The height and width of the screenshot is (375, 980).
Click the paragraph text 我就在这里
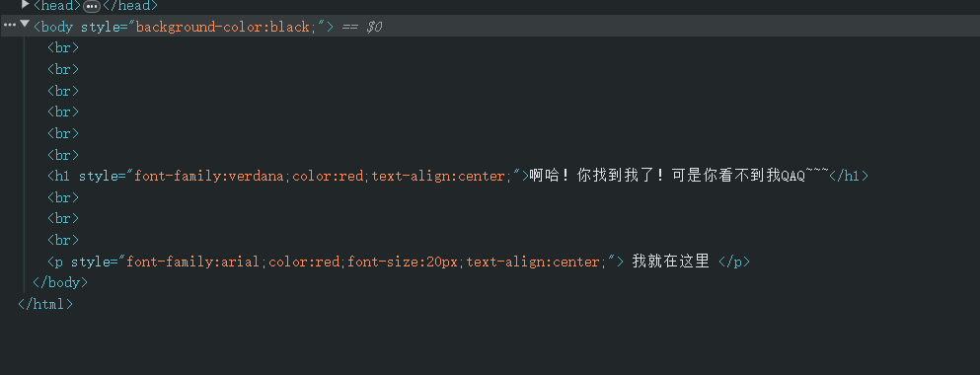pyautogui.click(x=671, y=262)
